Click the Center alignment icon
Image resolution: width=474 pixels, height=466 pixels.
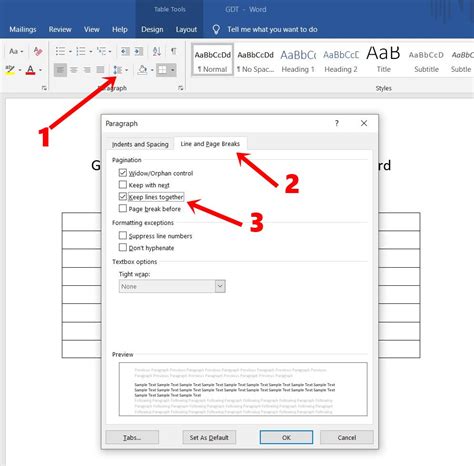74,70
